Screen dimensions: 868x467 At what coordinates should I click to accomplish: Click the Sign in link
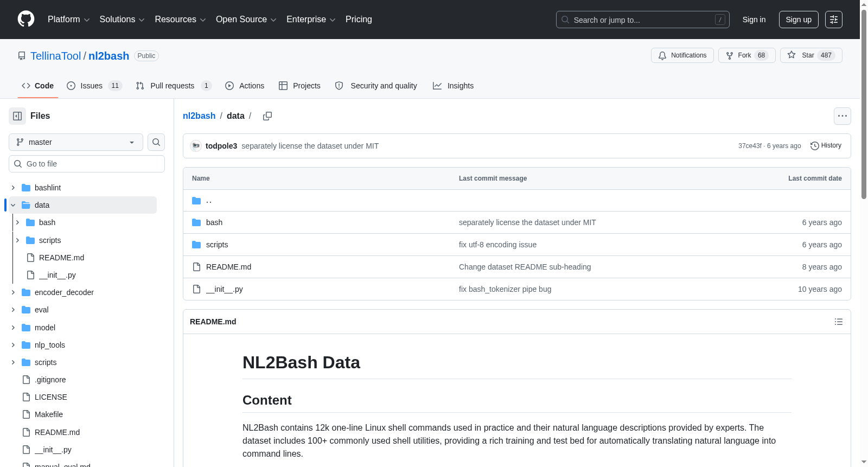tap(754, 20)
